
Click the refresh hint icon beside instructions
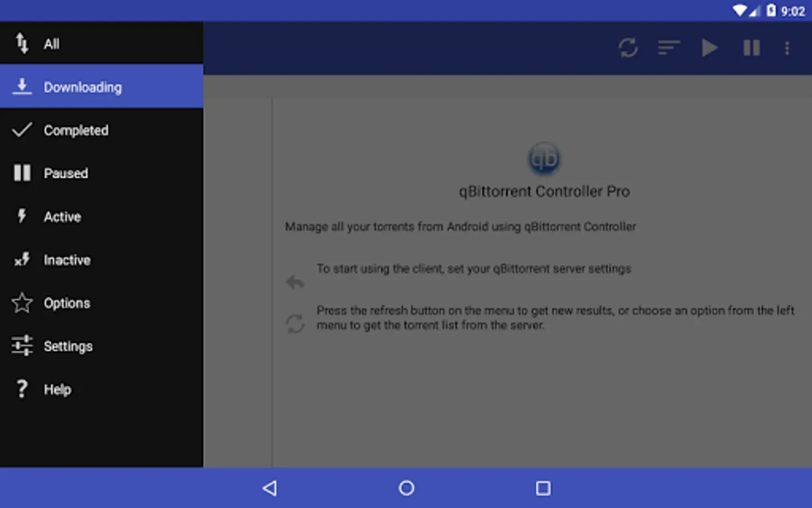click(x=295, y=323)
